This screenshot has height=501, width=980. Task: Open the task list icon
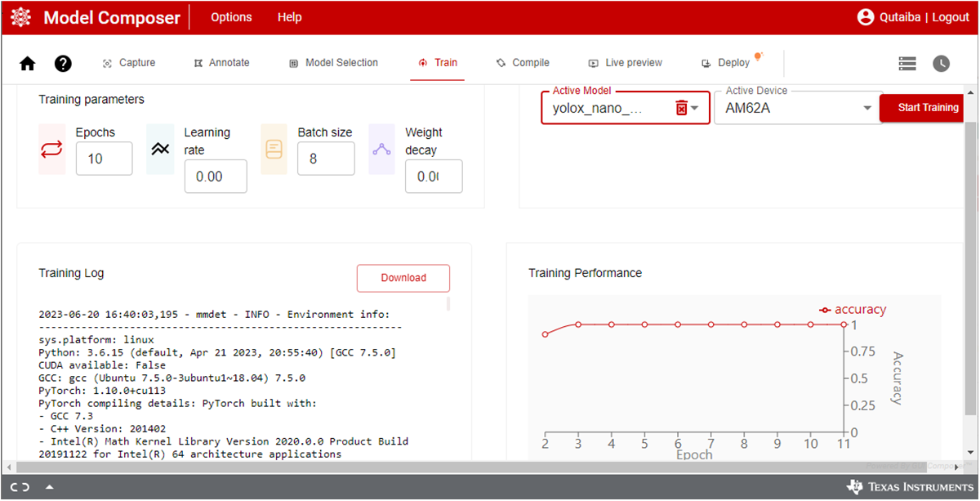pyautogui.click(x=906, y=63)
